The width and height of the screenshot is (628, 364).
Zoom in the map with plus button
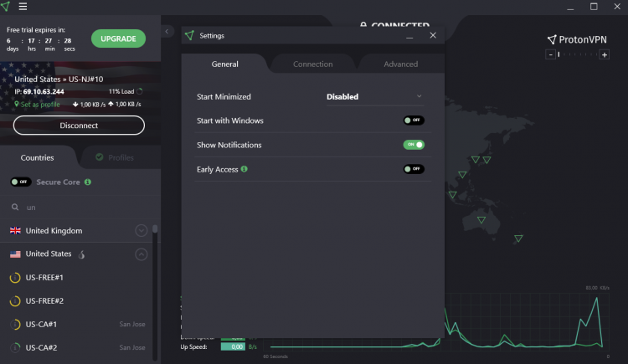605,54
